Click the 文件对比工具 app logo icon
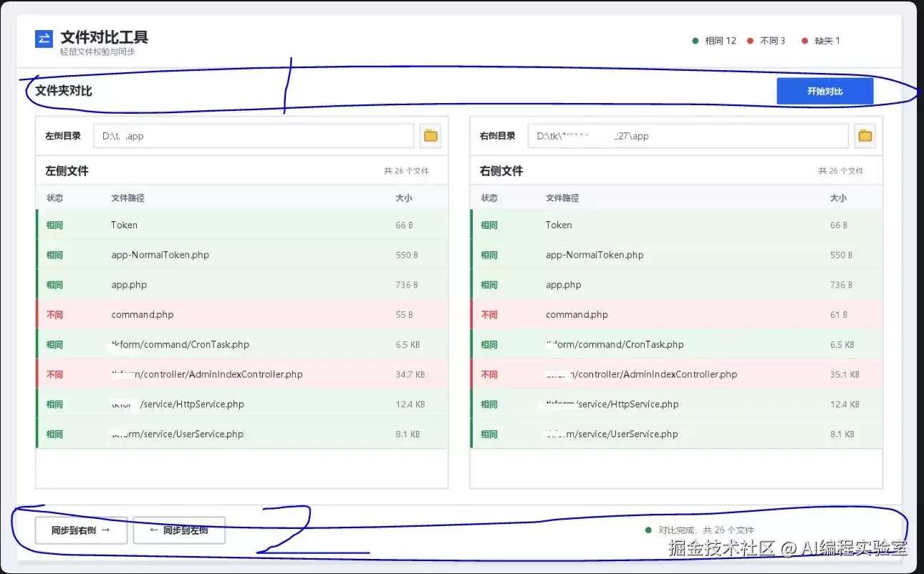Viewport: 924px width, 574px height. click(x=44, y=39)
